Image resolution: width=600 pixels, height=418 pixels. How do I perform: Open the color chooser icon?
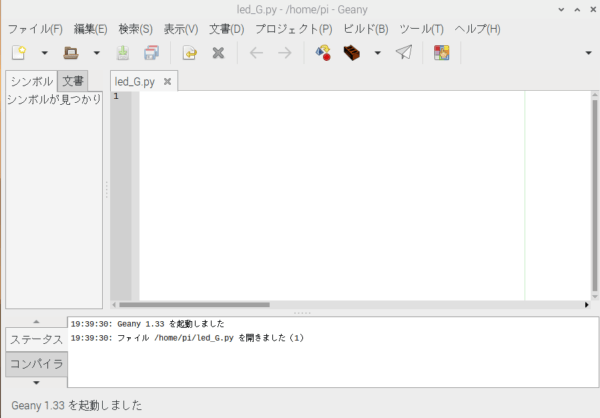442,53
